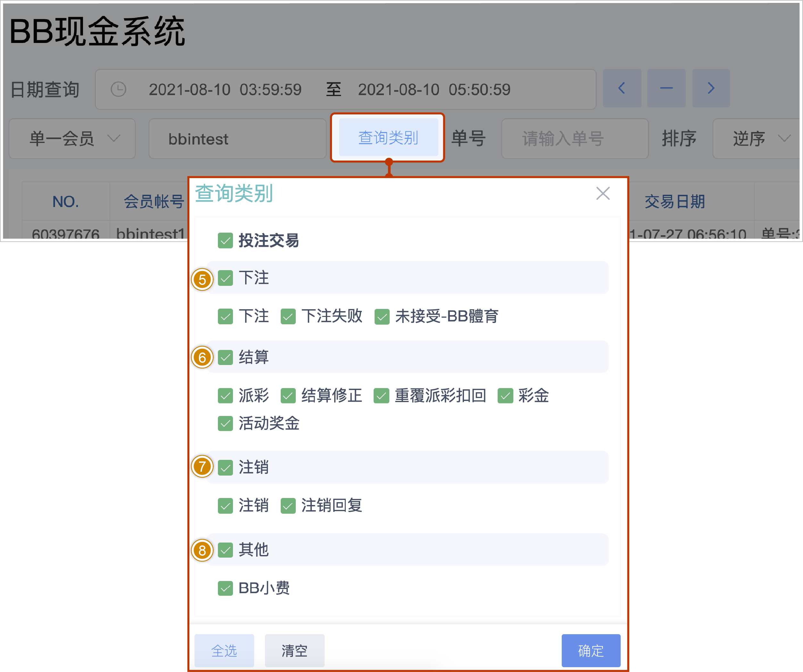Screen dimensions: 803x672
Task: Toggle the 下注失败 checkbox
Action: [x=288, y=317]
